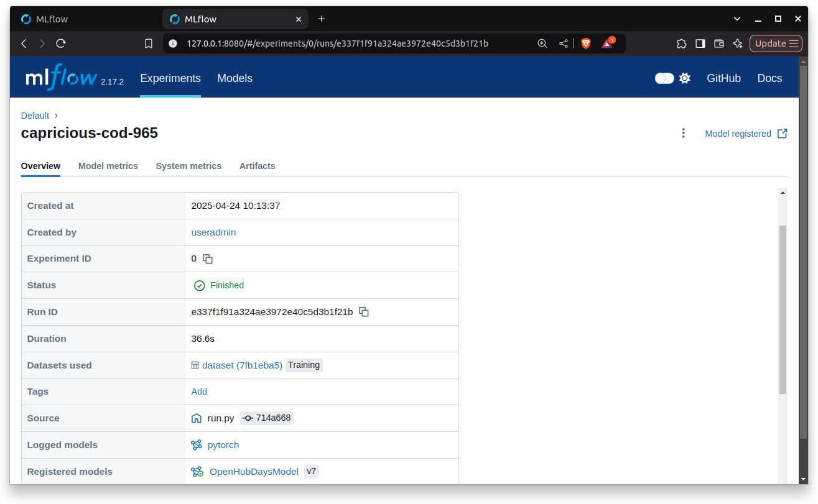The image size is (818, 504).
Task: Open the Model registered link
Action: pos(738,134)
